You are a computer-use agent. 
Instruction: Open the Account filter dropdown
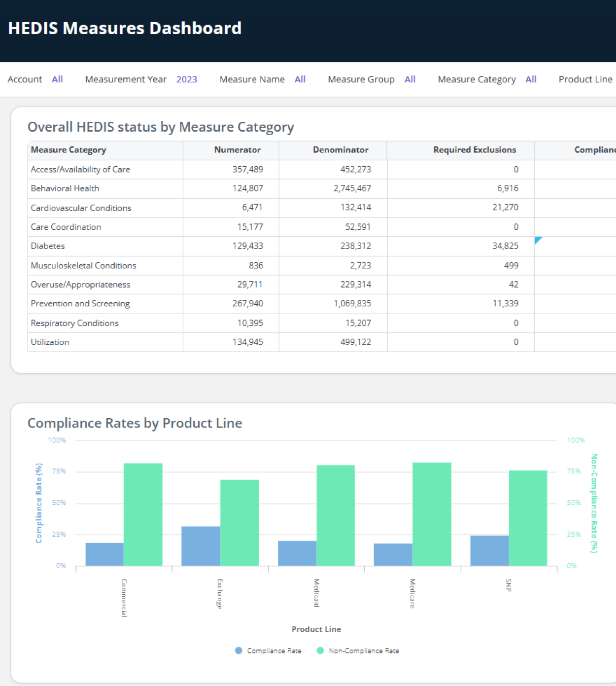click(x=57, y=79)
